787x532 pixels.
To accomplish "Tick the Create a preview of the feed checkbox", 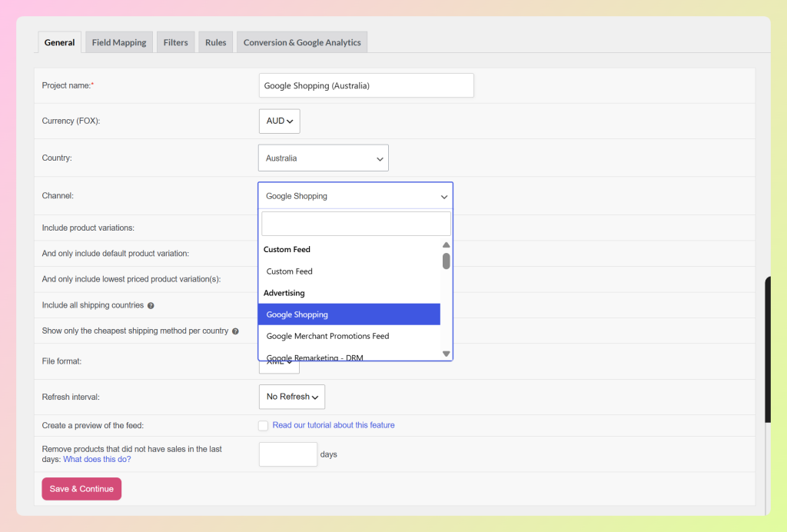I will (263, 426).
